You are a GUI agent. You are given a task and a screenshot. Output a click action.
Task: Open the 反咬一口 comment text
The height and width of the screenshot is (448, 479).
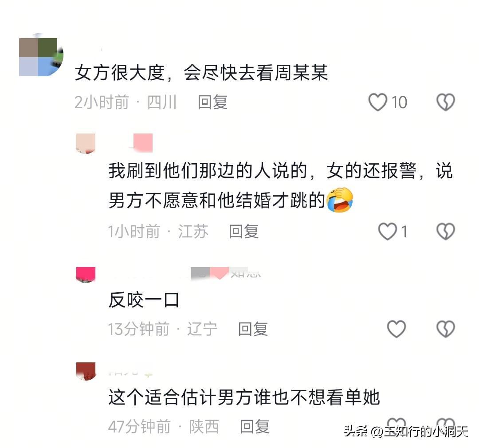144,300
